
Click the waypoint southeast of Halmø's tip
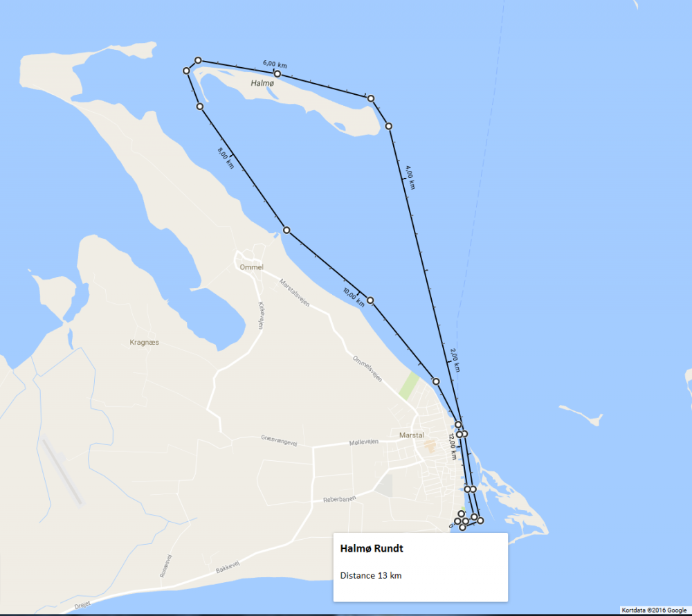388,126
